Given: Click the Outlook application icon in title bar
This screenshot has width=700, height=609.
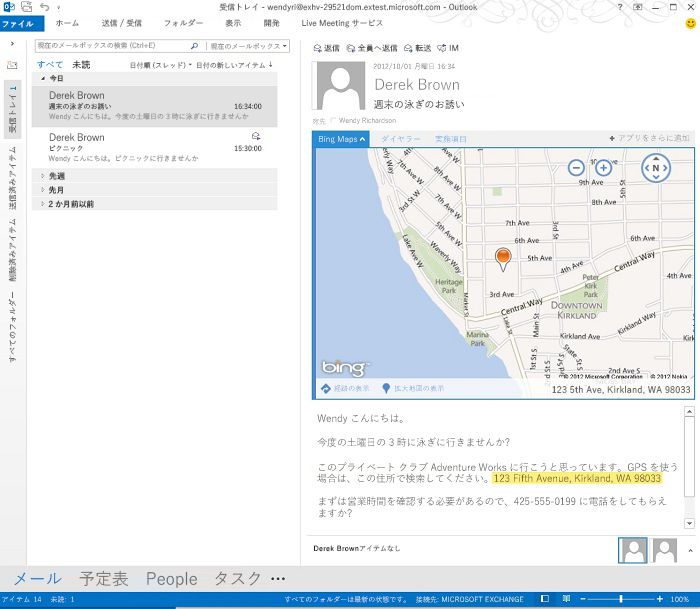Looking at the screenshot, I should point(9,7).
